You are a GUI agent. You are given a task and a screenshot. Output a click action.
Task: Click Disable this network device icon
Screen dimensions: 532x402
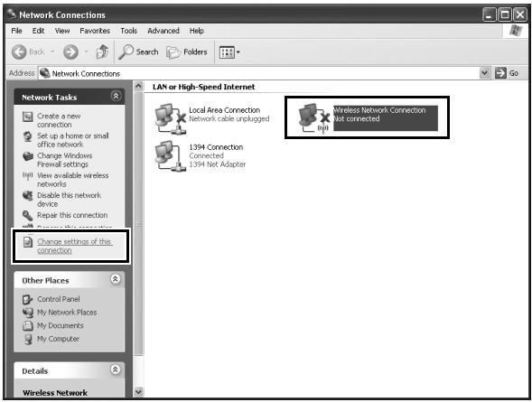[27, 196]
